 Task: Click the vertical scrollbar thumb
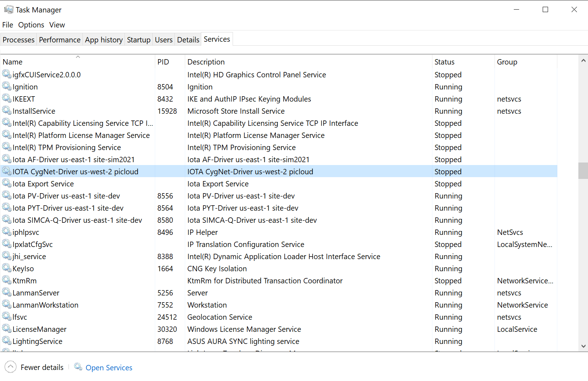583,170
